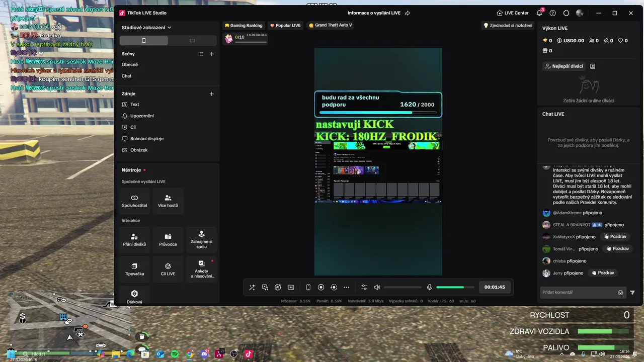Click the share arrow next to Informace o vysílání LIVE
Viewport: 644px width, 362px height.
(x=408, y=13)
